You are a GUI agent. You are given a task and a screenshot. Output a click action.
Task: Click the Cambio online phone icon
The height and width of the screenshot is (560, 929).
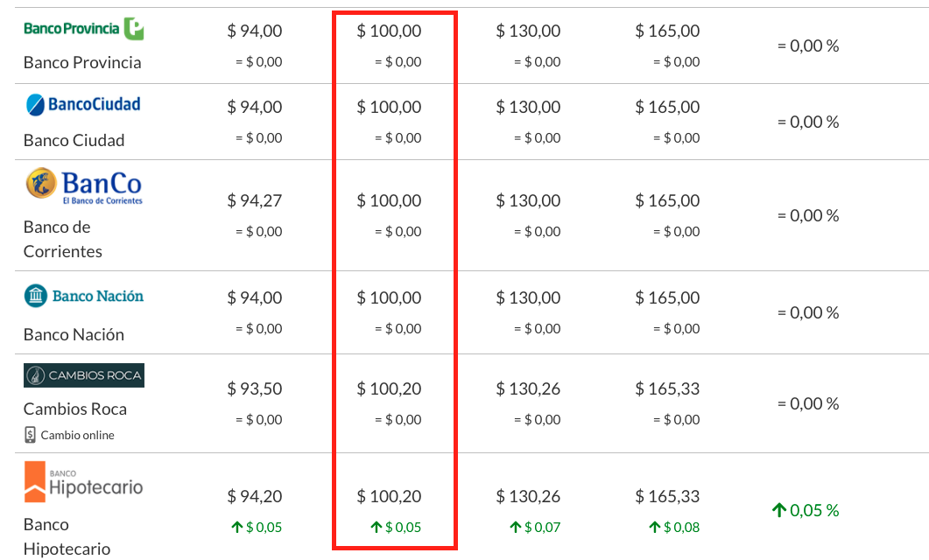31,435
